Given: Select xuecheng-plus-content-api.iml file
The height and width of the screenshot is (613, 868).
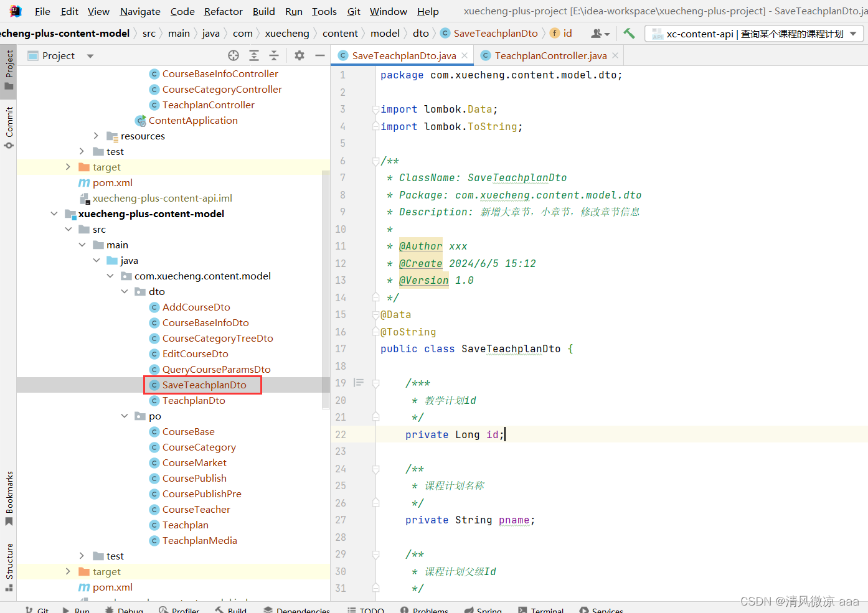Looking at the screenshot, I should pos(162,198).
